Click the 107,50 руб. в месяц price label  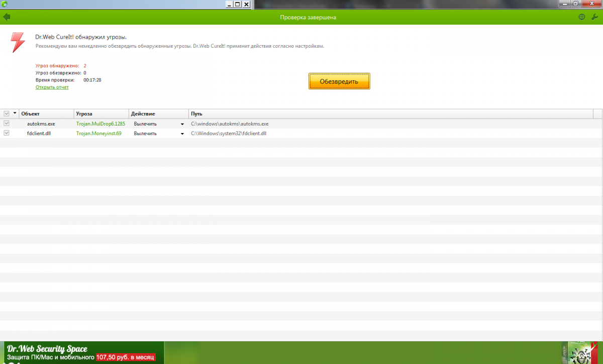[x=125, y=358]
